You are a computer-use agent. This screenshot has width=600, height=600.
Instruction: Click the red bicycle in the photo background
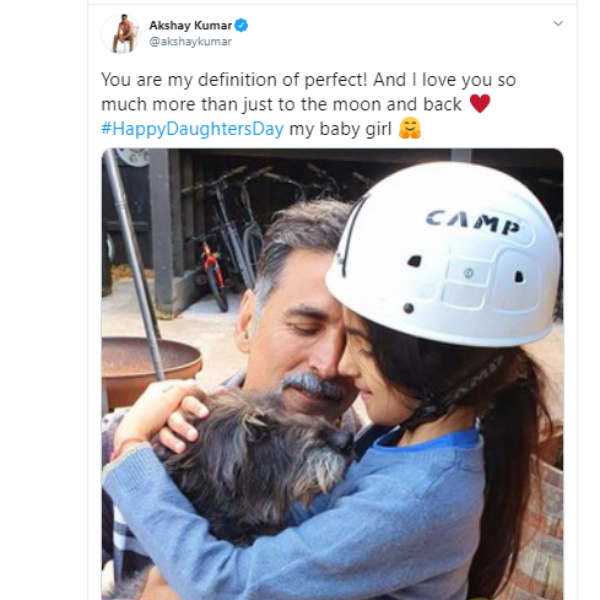(x=212, y=274)
